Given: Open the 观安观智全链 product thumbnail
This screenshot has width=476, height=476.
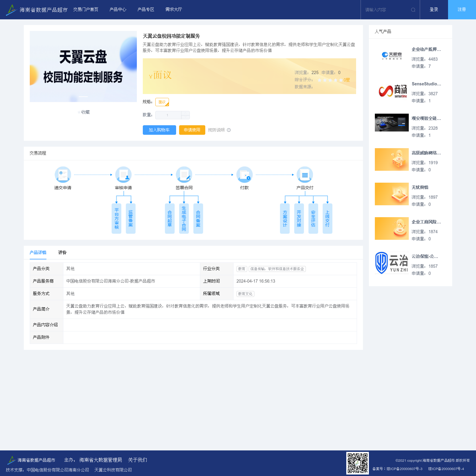Looking at the screenshot, I should pos(392,123).
